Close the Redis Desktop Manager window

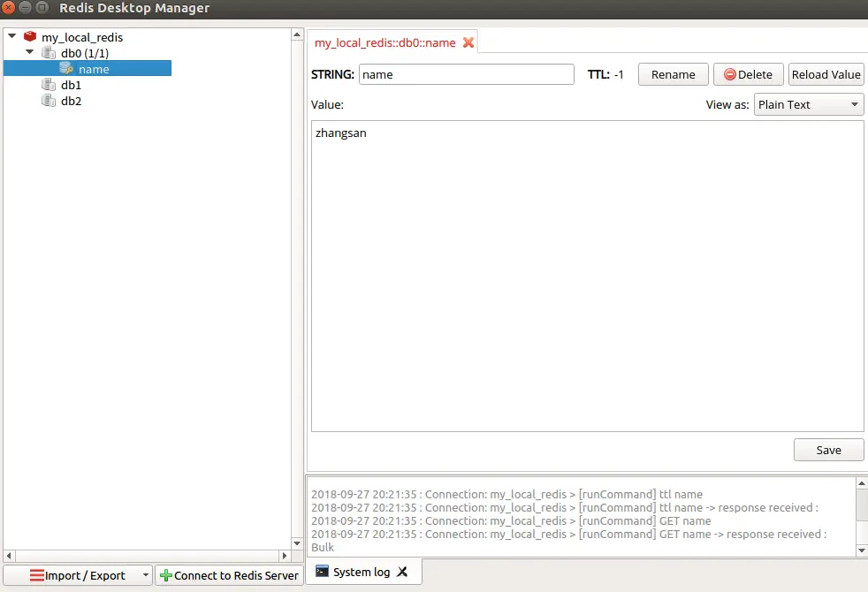pos(8,8)
